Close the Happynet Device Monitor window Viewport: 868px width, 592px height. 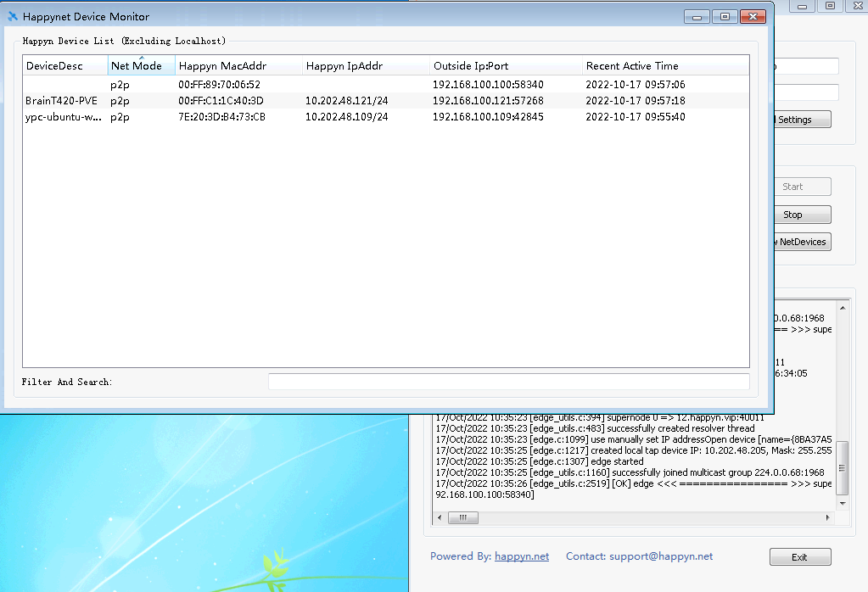point(753,17)
